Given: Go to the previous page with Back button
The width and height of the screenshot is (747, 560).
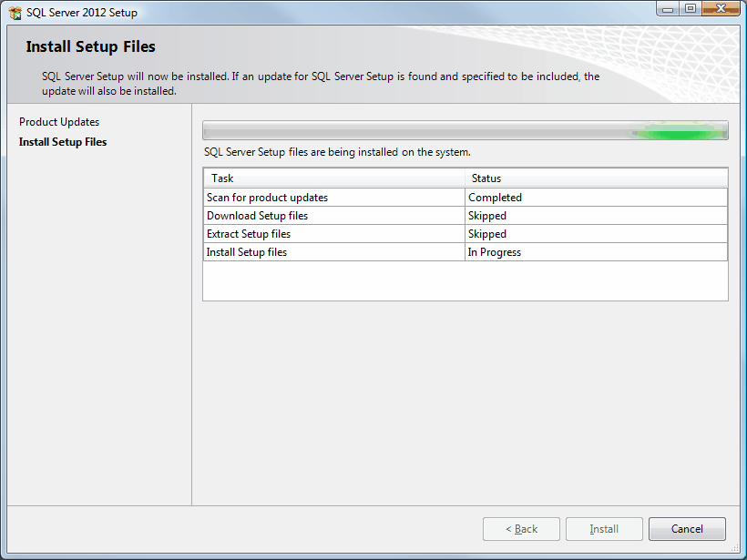Looking at the screenshot, I should (x=521, y=529).
